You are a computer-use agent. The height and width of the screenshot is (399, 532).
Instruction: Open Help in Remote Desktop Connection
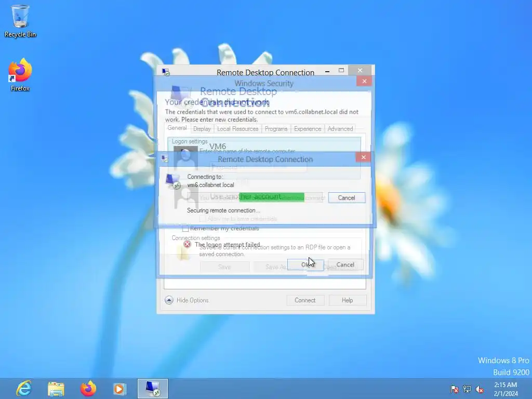(347, 300)
